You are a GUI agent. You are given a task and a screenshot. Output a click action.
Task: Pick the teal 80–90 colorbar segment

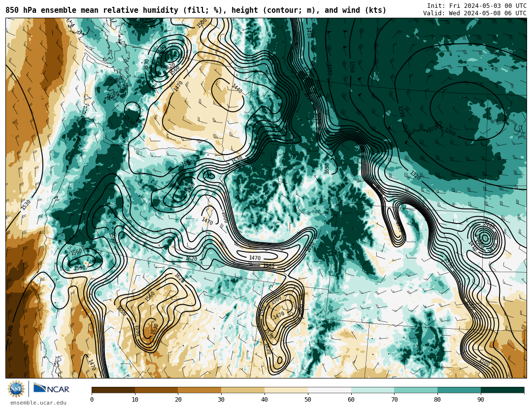[459, 390]
